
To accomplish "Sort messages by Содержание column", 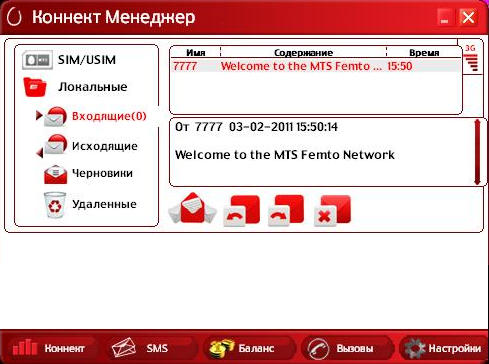I will 303,53.
